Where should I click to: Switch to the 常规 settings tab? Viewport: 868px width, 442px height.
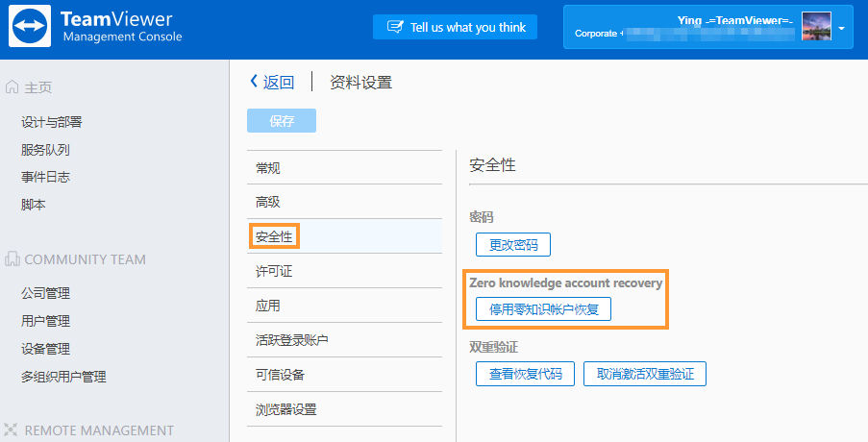click(344, 167)
